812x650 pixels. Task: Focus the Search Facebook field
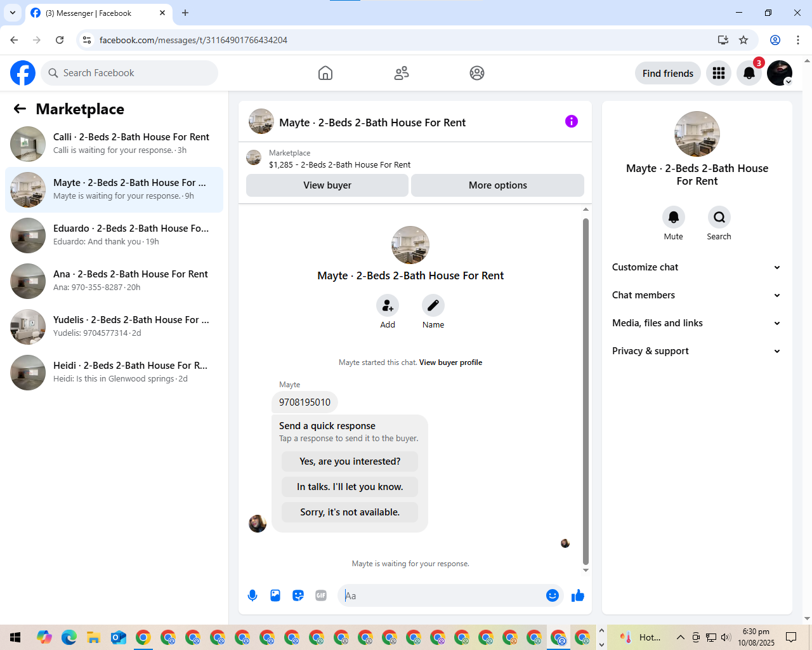tap(129, 73)
